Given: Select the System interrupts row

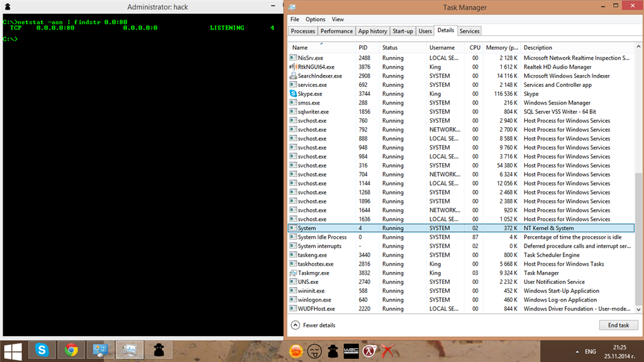Looking at the screenshot, I should 462,246.
